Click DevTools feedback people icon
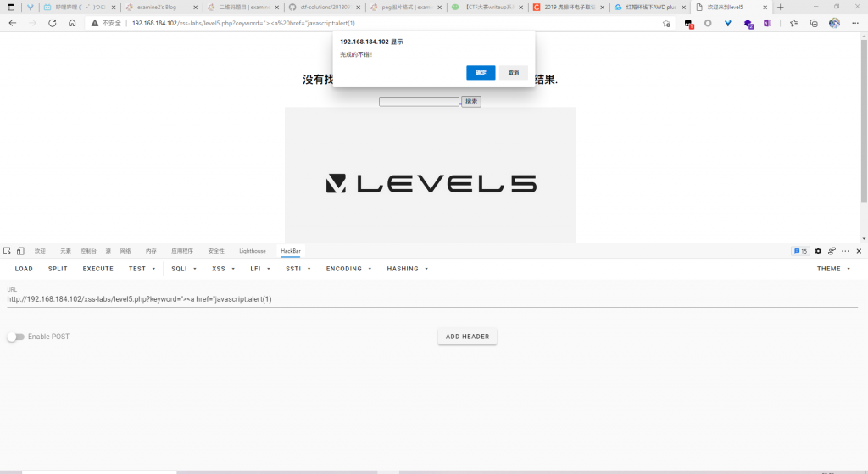The height and width of the screenshot is (474, 868). [832, 251]
